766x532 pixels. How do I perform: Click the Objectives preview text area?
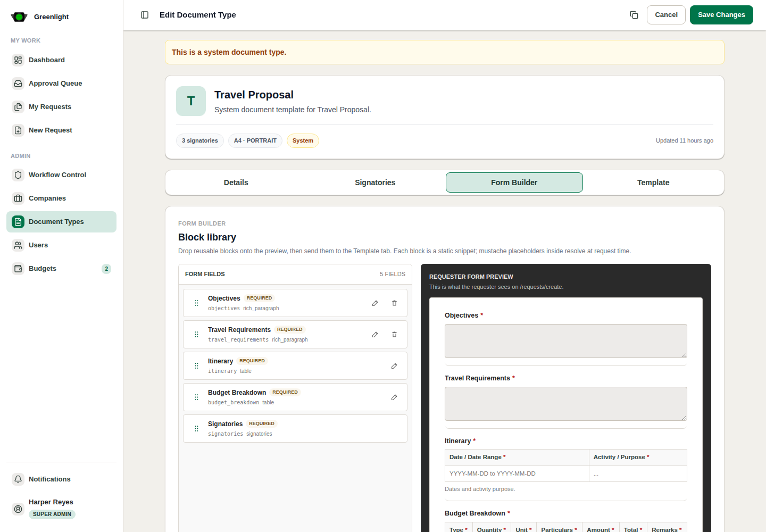click(565, 341)
